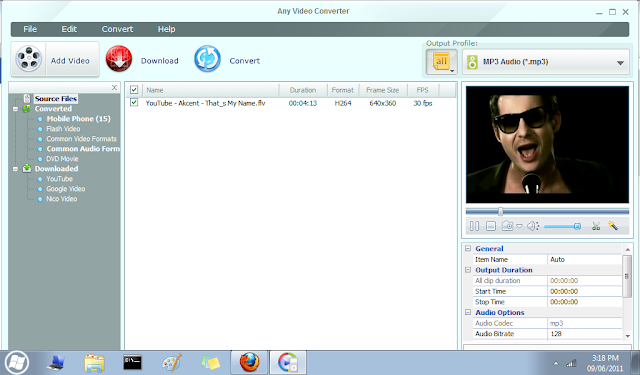Open the Windows Start button
The width and height of the screenshot is (640, 375).
17,362
